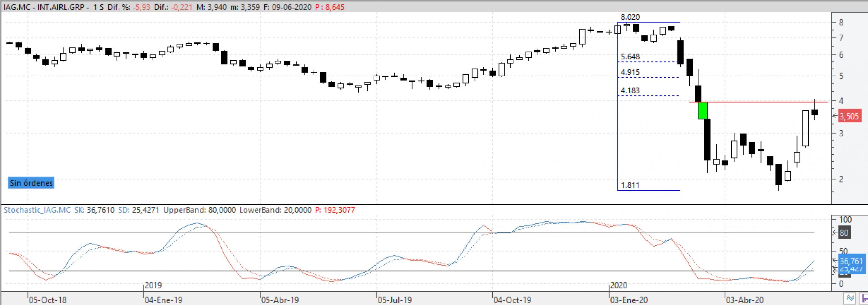
Task: Click the 5.648 retracement level label
Action: coord(630,57)
